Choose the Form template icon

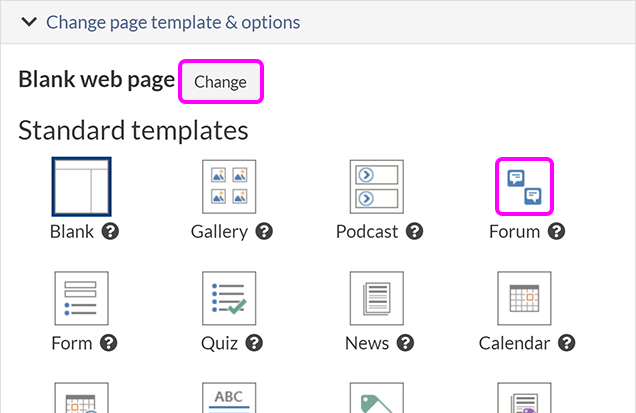(x=82, y=299)
